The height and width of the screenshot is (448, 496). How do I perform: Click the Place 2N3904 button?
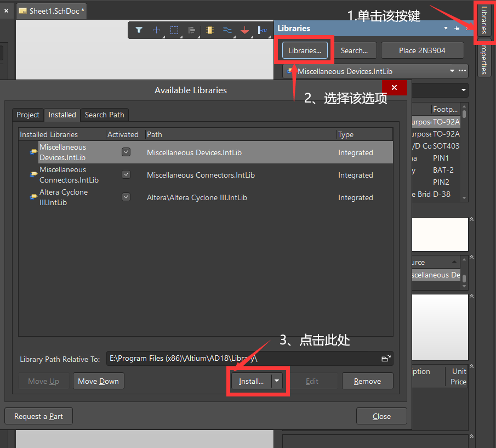[x=423, y=50]
